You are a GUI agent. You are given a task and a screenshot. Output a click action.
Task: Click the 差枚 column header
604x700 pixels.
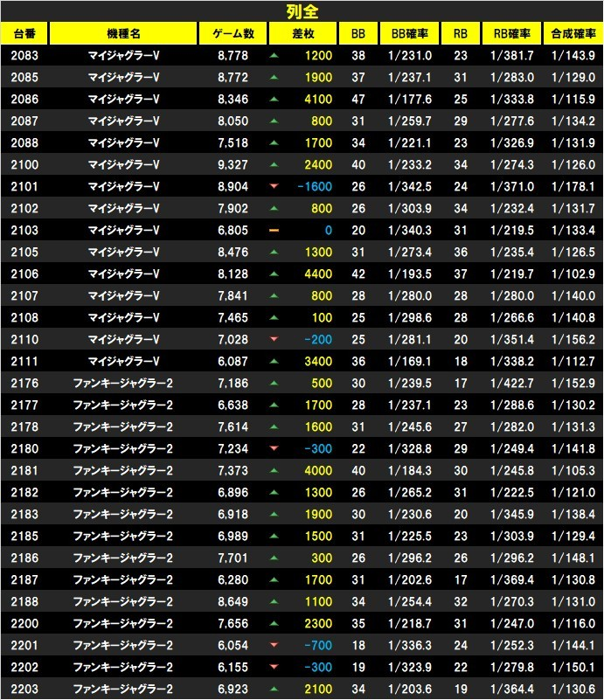(302, 33)
